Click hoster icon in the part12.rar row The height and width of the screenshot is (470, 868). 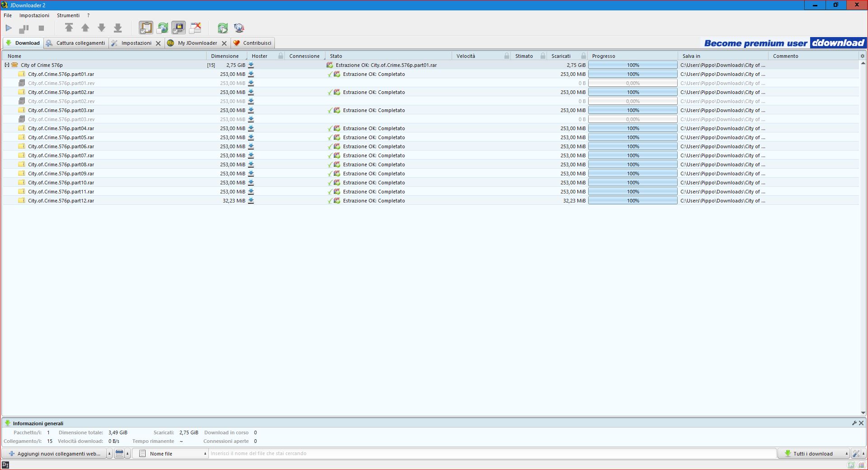[x=251, y=201]
